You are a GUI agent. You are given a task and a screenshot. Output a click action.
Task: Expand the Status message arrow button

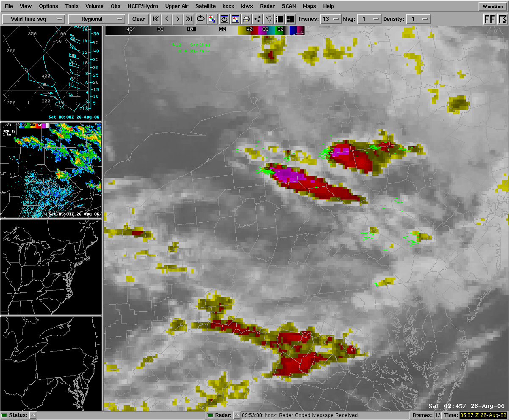tap(33, 415)
